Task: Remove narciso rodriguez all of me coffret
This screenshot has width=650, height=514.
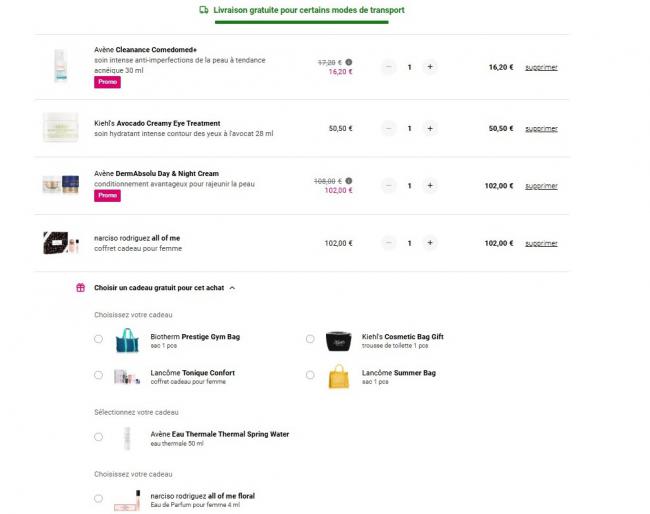Action: coord(541,243)
